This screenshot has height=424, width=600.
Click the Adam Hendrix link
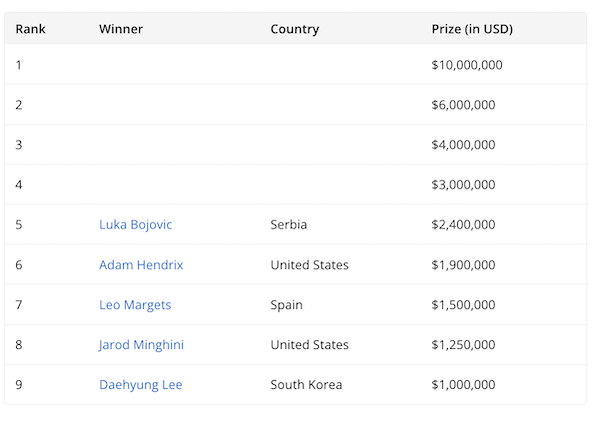[x=141, y=265]
